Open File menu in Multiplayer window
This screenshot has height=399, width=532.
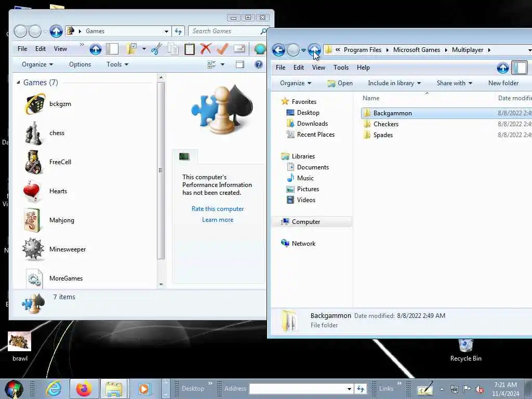(x=281, y=68)
